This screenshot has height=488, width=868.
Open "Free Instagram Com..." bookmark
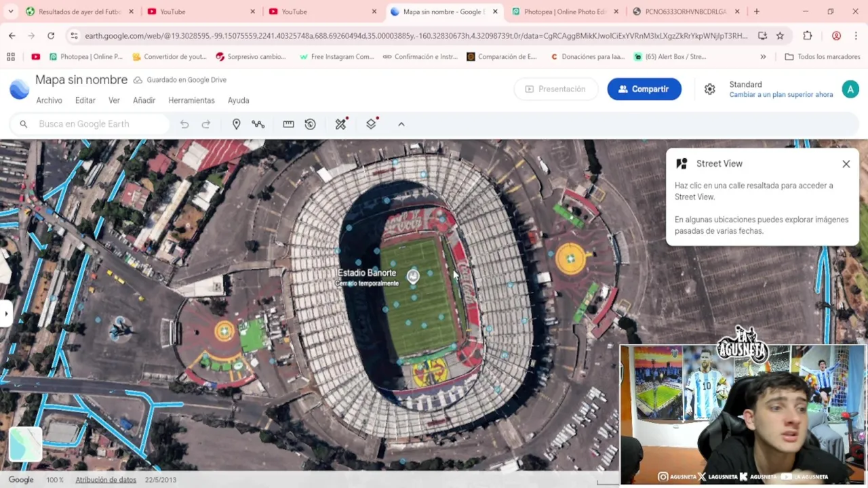[336, 57]
